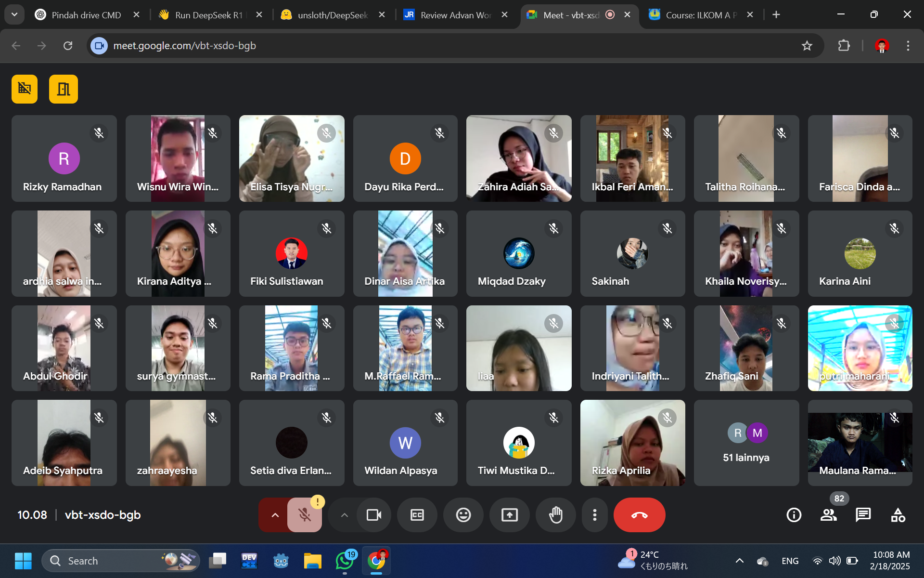The height and width of the screenshot is (578, 924).
Task: Expand video settings chevron
Action: pos(344,515)
